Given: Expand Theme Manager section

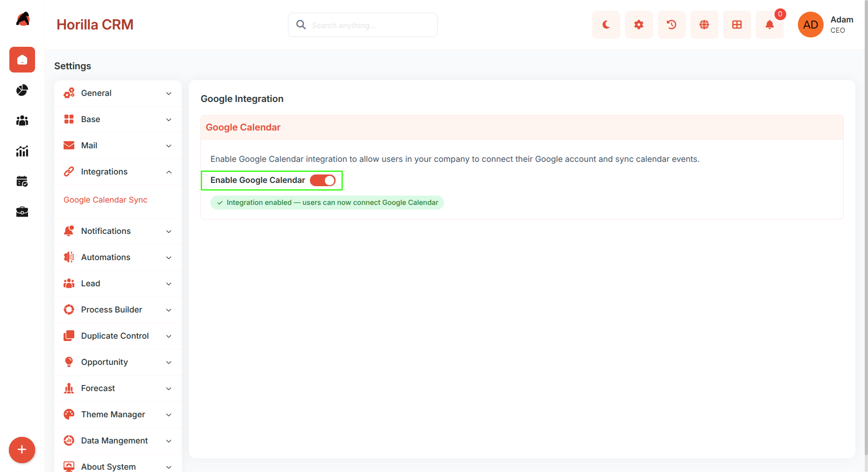Looking at the screenshot, I should point(118,414).
